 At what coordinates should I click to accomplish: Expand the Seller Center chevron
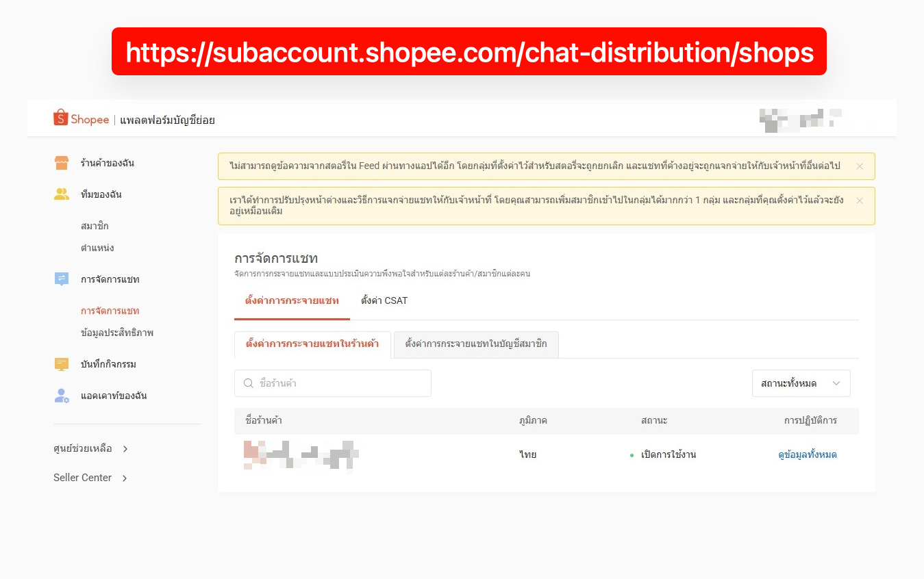[124, 478]
